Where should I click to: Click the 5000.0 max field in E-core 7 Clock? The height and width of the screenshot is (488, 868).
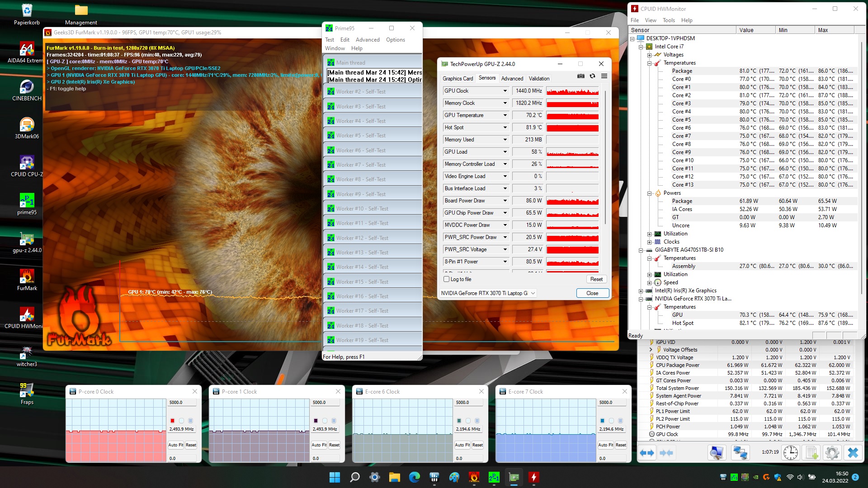pyautogui.click(x=612, y=403)
